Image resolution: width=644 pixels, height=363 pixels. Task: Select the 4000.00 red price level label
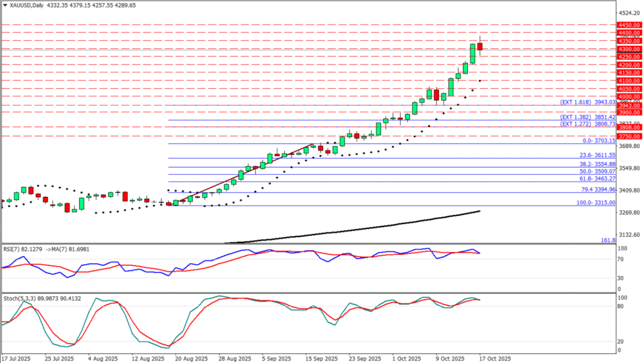coord(628,97)
